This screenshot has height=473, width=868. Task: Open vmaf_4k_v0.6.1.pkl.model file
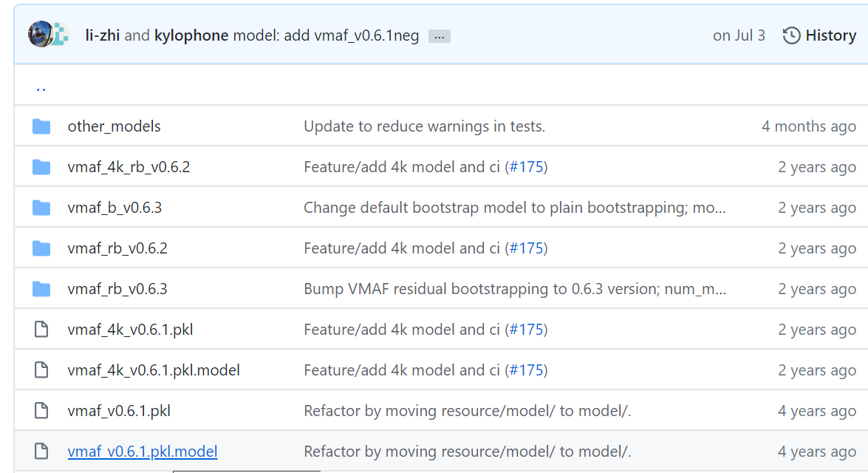pyautogui.click(x=154, y=370)
